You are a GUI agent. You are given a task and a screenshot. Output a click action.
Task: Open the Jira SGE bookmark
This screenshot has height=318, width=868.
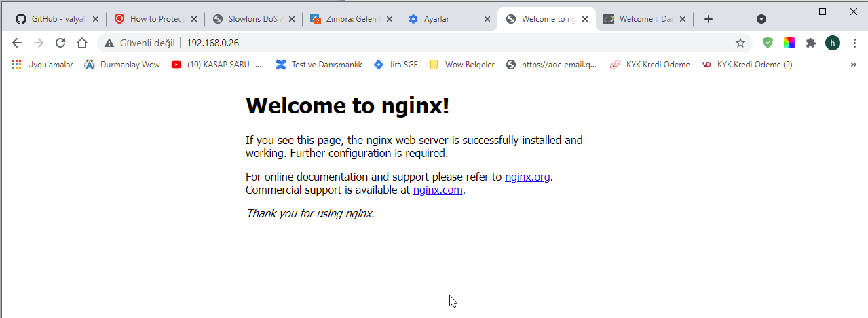(396, 65)
